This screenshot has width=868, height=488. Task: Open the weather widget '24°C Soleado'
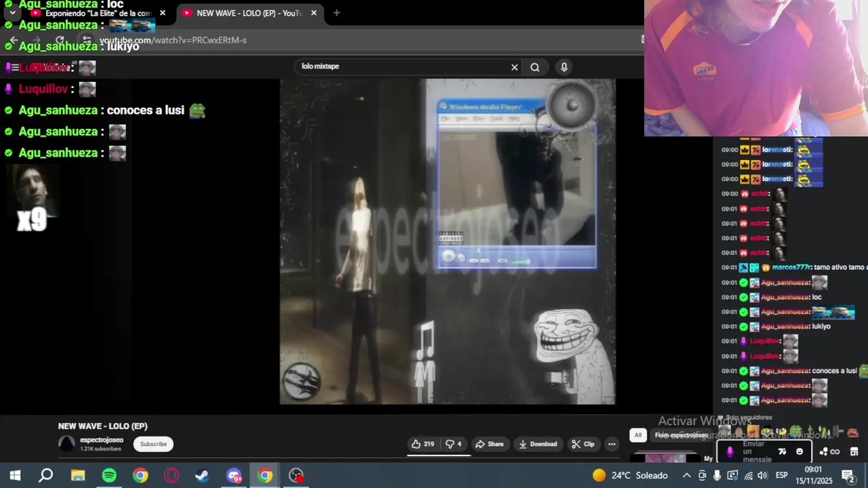[x=630, y=475]
